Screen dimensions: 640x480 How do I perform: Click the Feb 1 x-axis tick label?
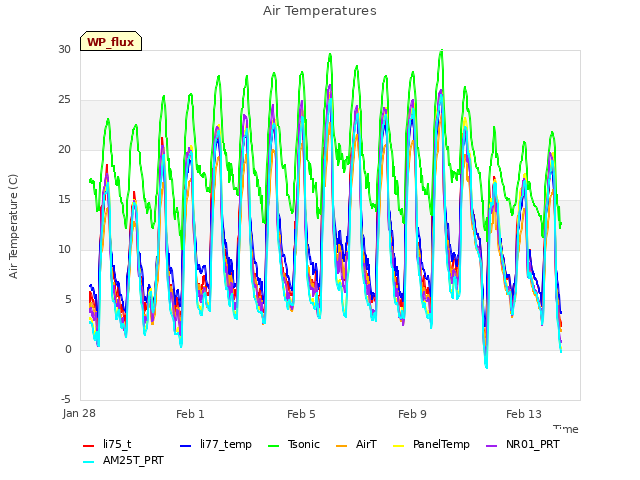click(190, 414)
